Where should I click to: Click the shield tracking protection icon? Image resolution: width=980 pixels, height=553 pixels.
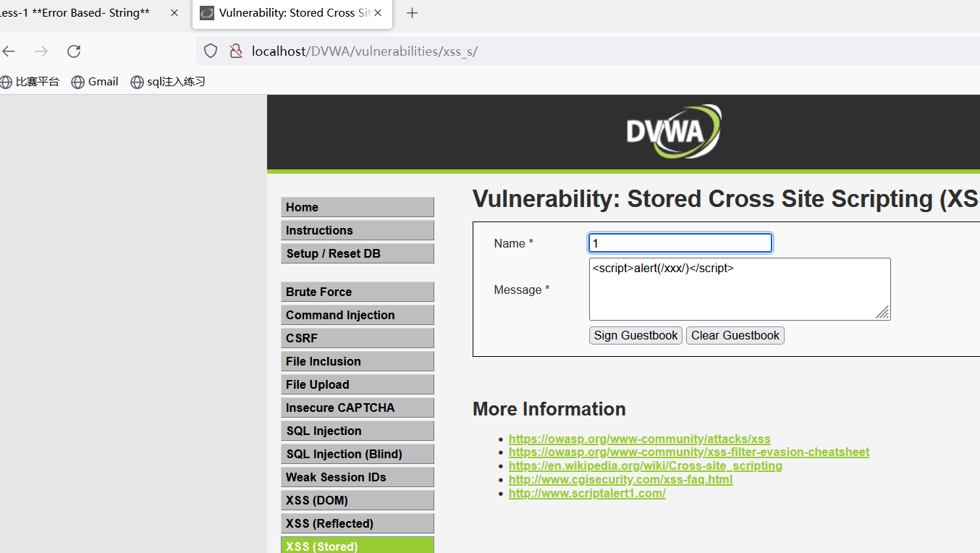[x=211, y=51]
